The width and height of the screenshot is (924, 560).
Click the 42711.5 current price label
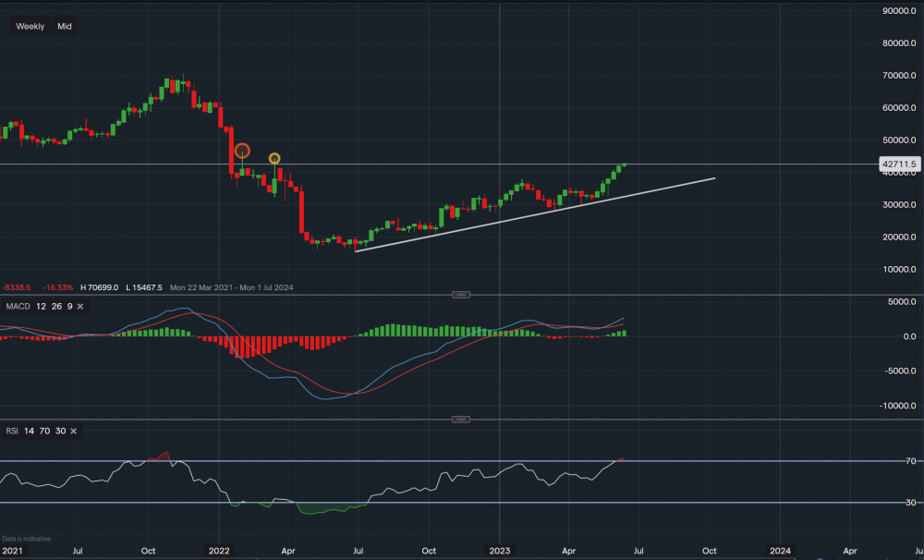(x=899, y=164)
